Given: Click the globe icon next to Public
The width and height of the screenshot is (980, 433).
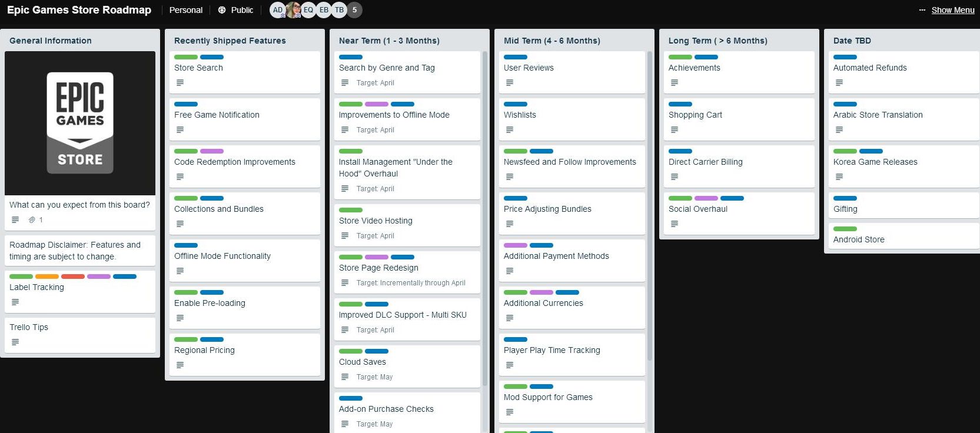Looking at the screenshot, I should tap(222, 10).
